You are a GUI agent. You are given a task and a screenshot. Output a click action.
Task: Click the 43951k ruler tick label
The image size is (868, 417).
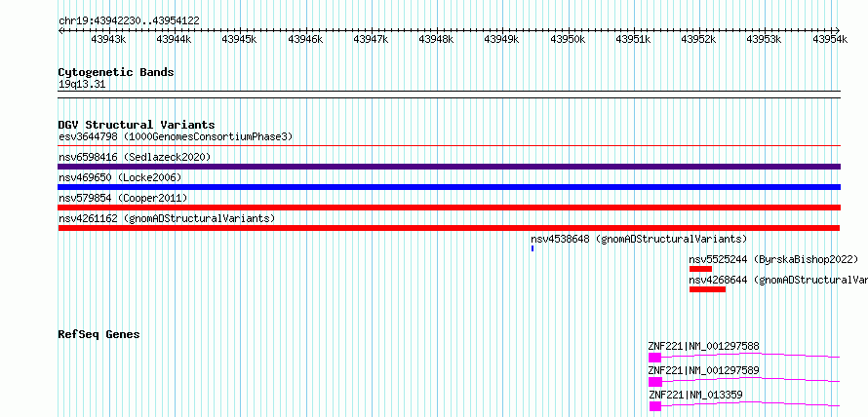coord(633,39)
